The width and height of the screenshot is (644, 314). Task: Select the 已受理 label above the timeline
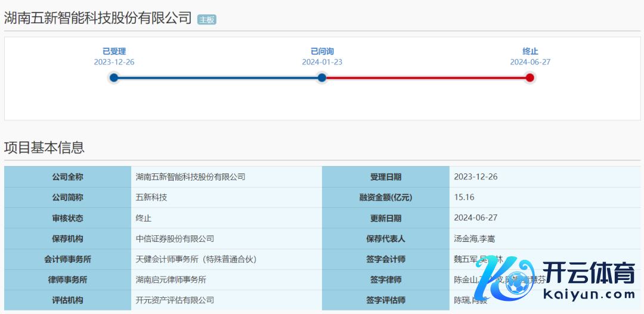pyautogui.click(x=114, y=51)
